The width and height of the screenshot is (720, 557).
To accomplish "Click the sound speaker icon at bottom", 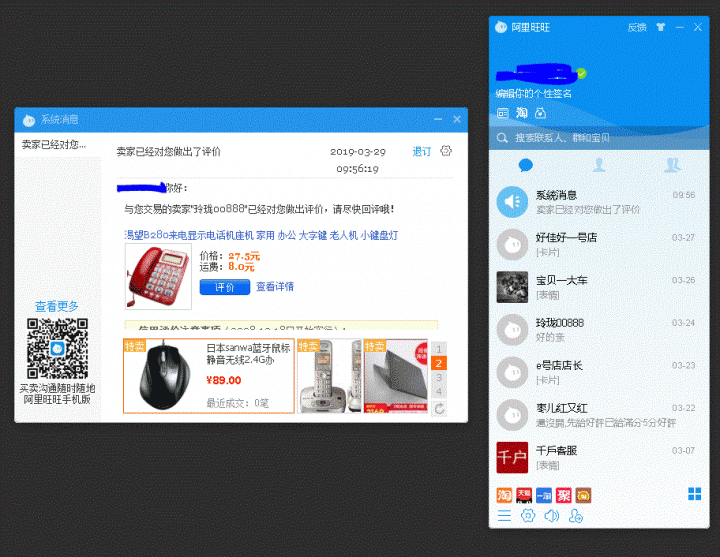I will click(551, 516).
